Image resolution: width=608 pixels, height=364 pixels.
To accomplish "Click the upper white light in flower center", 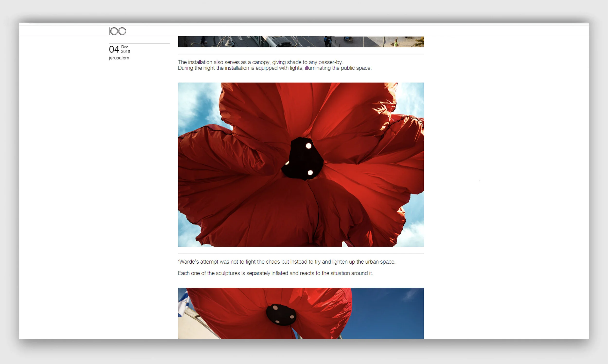I will tap(309, 146).
